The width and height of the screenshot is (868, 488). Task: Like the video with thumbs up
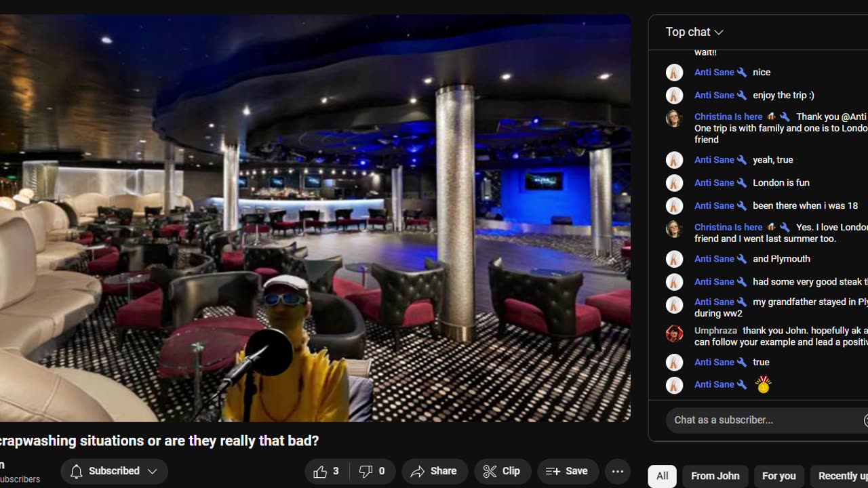tap(327, 472)
